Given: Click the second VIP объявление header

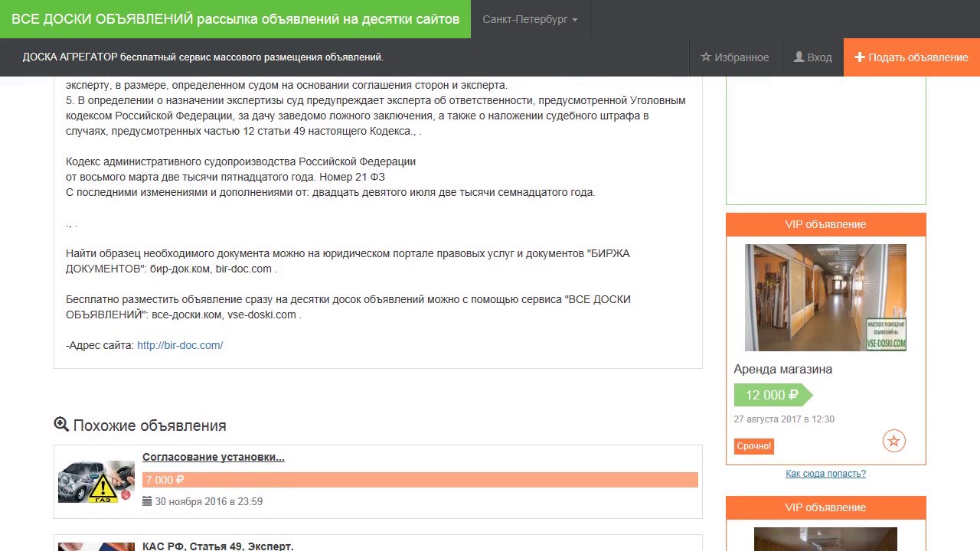Looking at the screenshot, I should pos(825,507).
